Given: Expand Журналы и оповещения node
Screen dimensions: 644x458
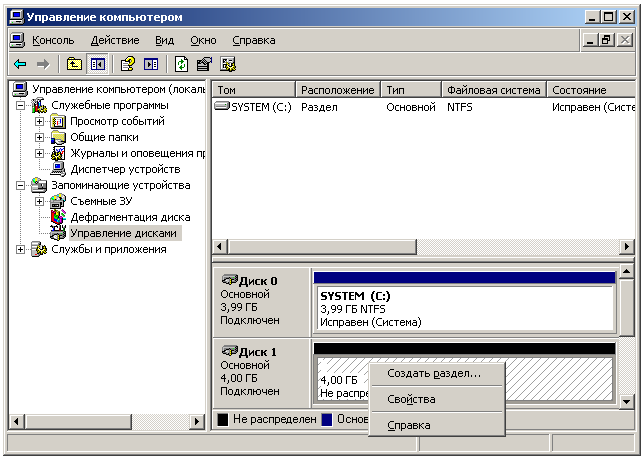Looking at the screenshot, I should [39, 153].
